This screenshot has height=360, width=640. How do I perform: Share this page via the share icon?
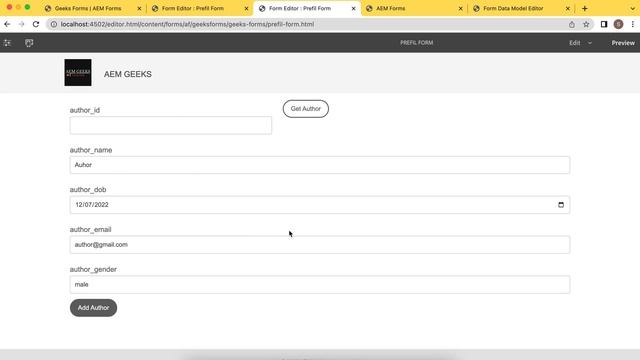[x=572, y=24]
